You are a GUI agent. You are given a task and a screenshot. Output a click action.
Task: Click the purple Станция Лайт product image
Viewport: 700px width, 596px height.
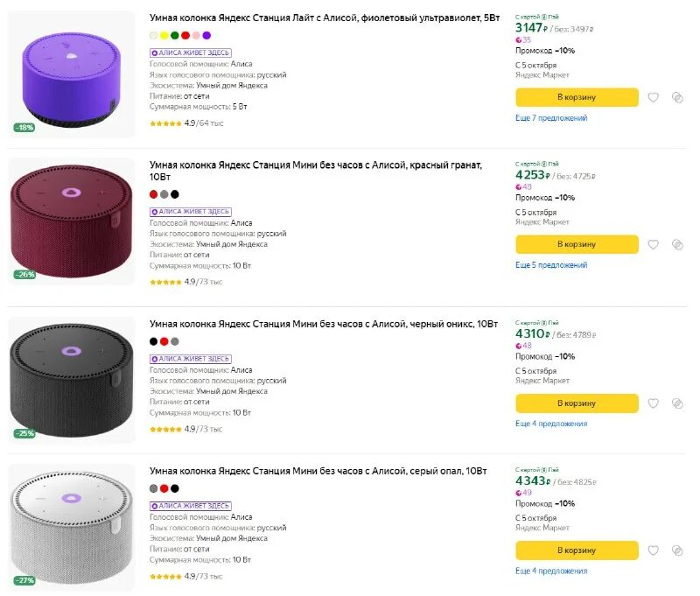[72, 74]
